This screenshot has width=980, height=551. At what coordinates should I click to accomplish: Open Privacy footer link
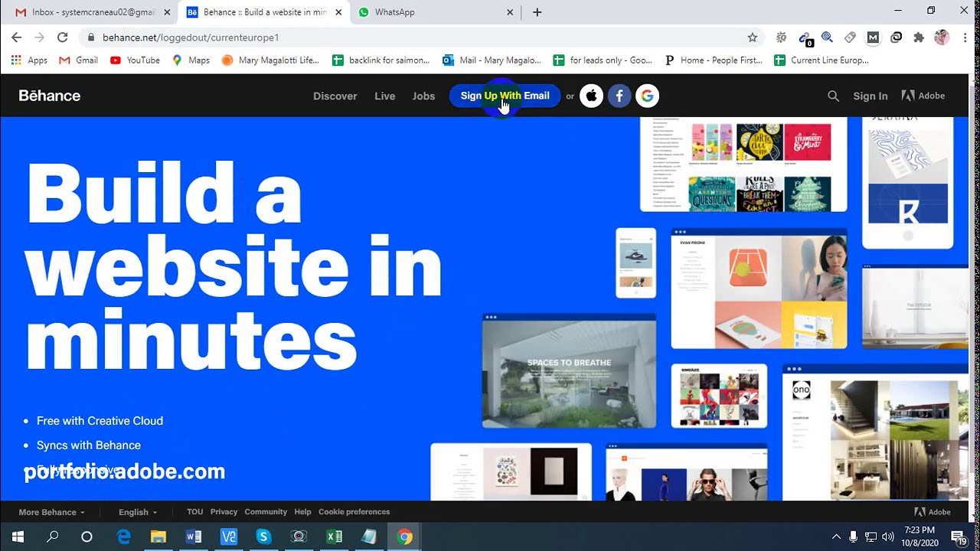224,512
